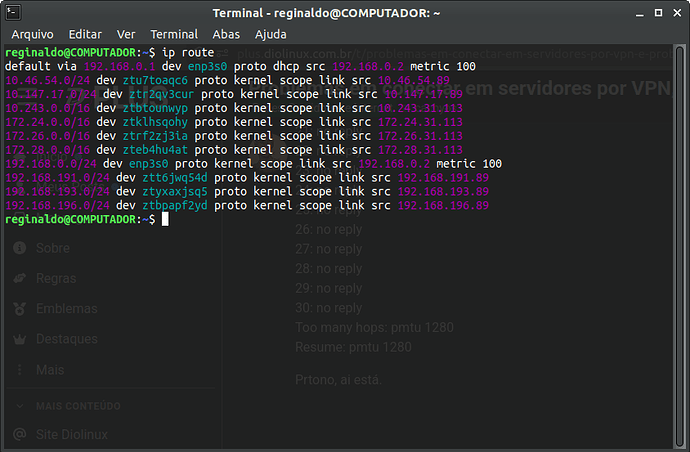This screenshot has width=690, height=452.
Task: Click source address 192.168.196.89
Action: 443,206
